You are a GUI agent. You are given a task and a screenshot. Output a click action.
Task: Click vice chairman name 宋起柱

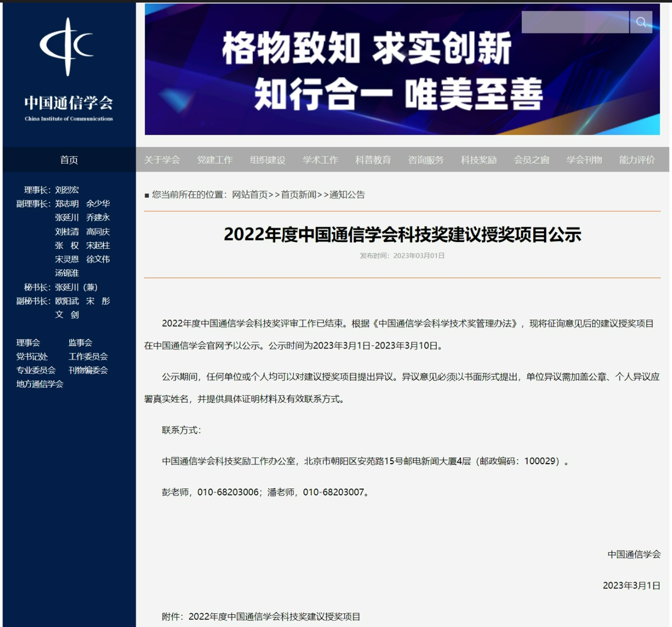click(x=98, y=246)
